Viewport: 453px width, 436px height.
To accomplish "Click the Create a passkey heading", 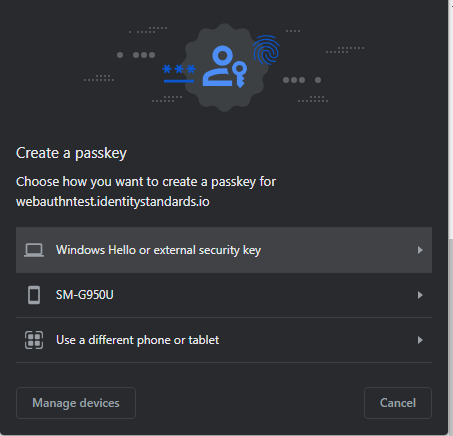I will pyautogui.click(x=71, y=153).
